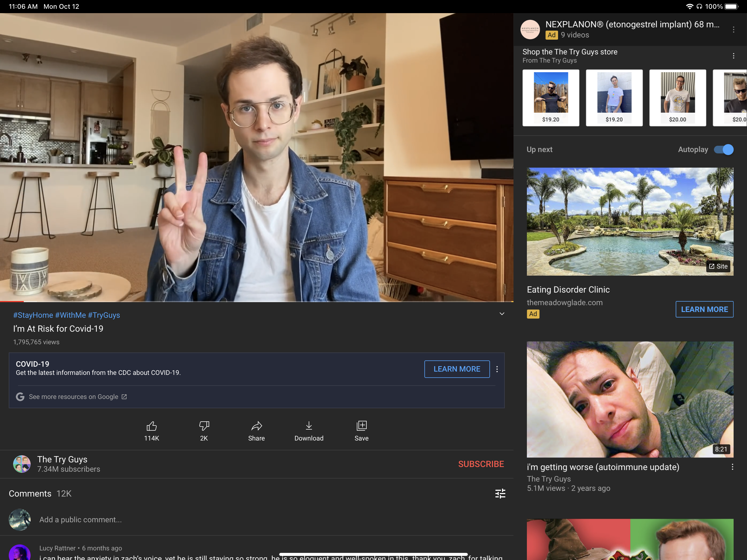
Task: Tap the Download video icon
Action: [x=309, y=426]
